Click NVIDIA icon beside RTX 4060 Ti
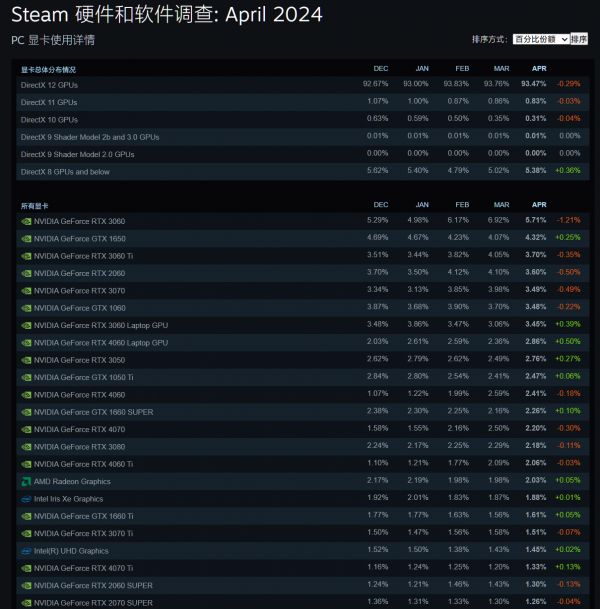This screenshot has width=600, height=609. [26, 464]
